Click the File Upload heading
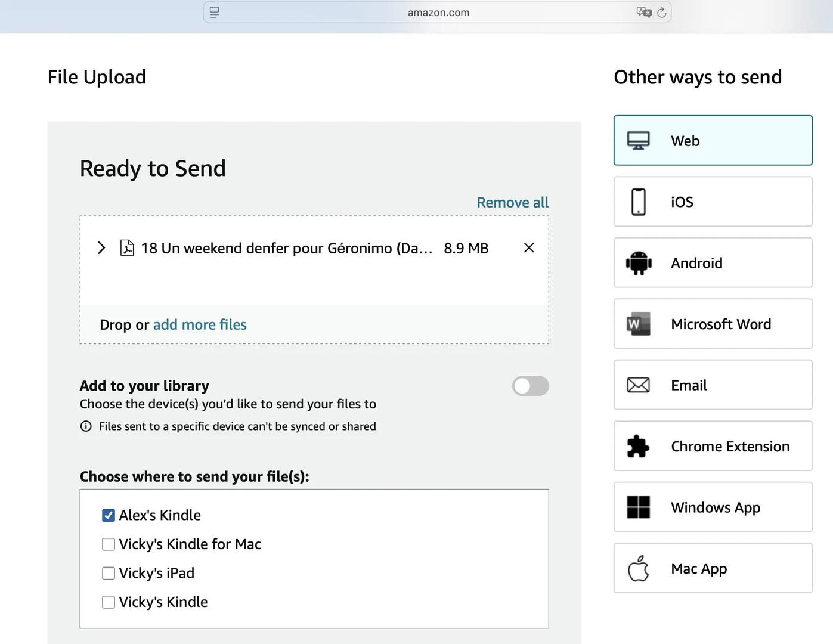Viewport: 833px width, 644px height. point(97,77)
